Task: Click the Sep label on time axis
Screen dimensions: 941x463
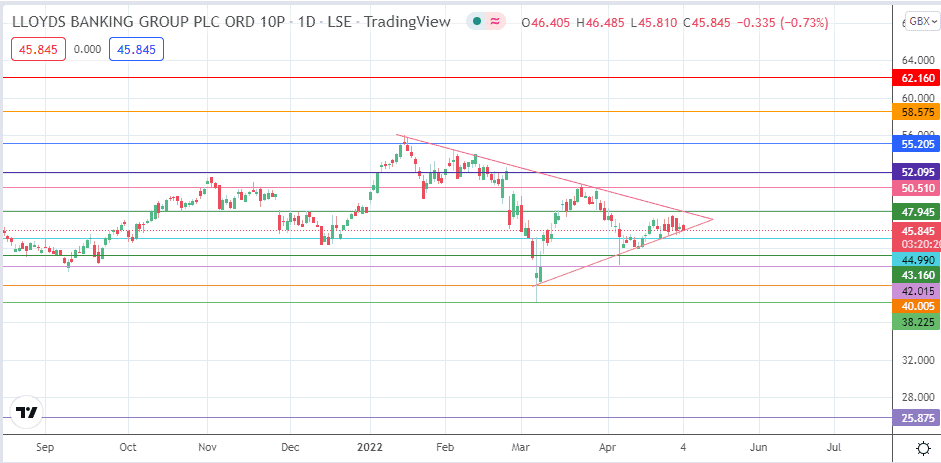Action: coord(45,447)
